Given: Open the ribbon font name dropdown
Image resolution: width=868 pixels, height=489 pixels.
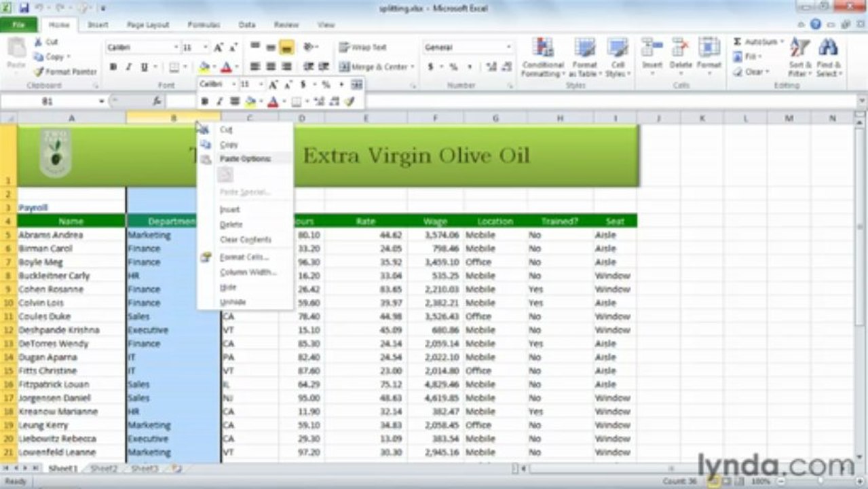Looking at the screenshot, I should click(x=176, y=48).
